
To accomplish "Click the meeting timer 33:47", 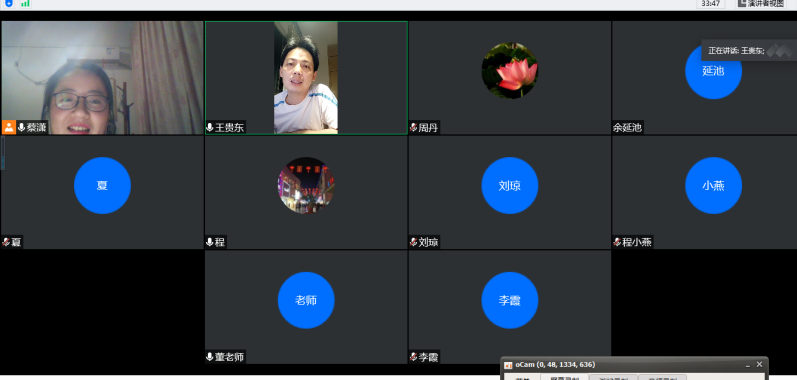I will click(711, 4).
